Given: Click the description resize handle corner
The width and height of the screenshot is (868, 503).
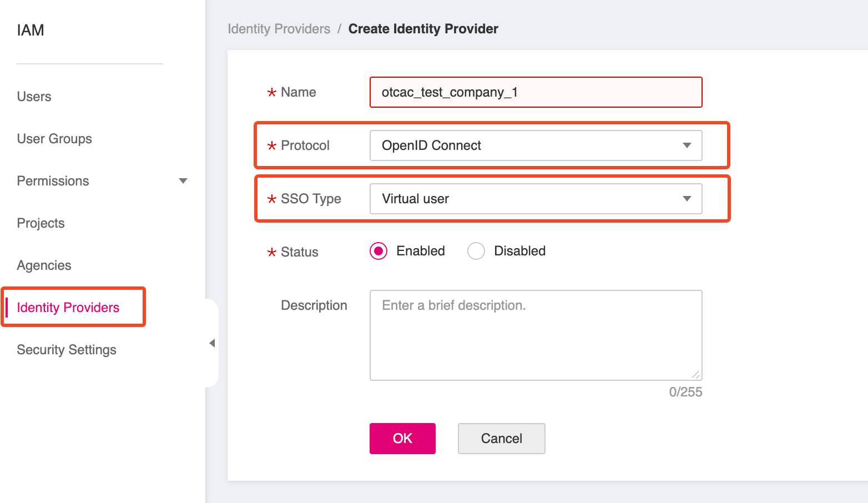Looking at the screenshot, I should pos(696,375).
